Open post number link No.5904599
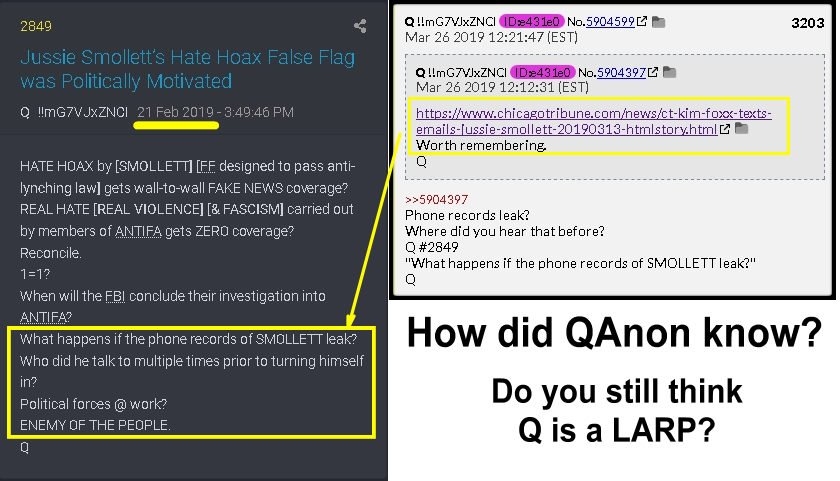 [x=610, y=21]
